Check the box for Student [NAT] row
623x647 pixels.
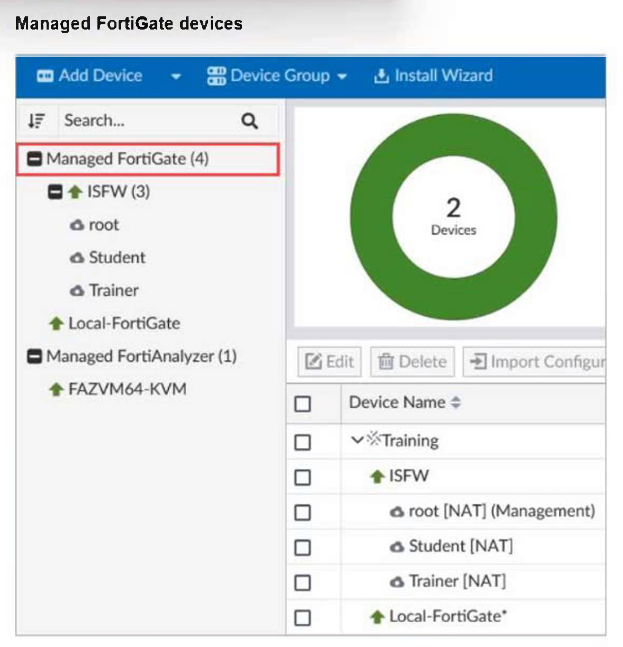(303, 547)
